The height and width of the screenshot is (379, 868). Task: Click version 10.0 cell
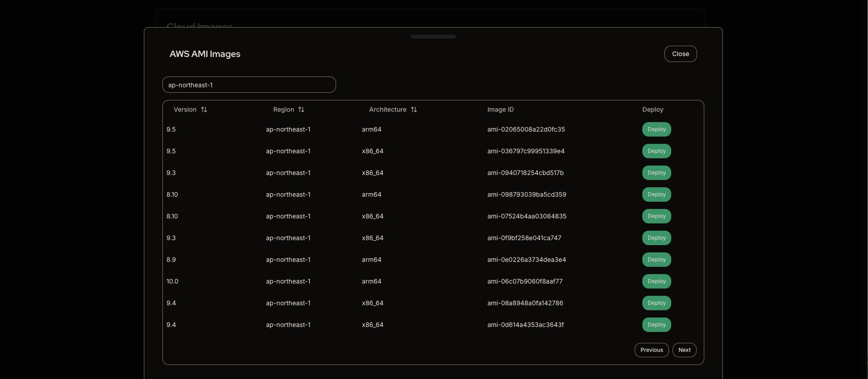(x=172, y=281)
